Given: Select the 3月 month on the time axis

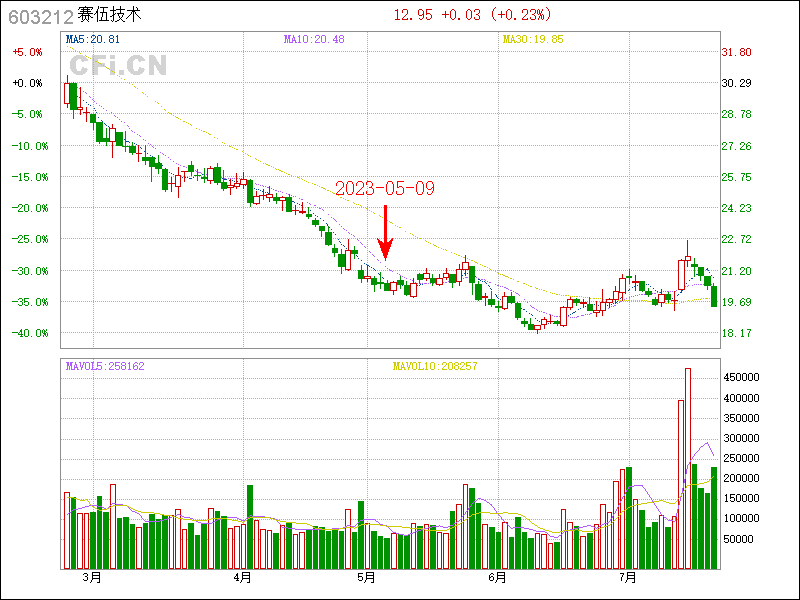Looking at the screenshot, I should (x=92, y=577).
